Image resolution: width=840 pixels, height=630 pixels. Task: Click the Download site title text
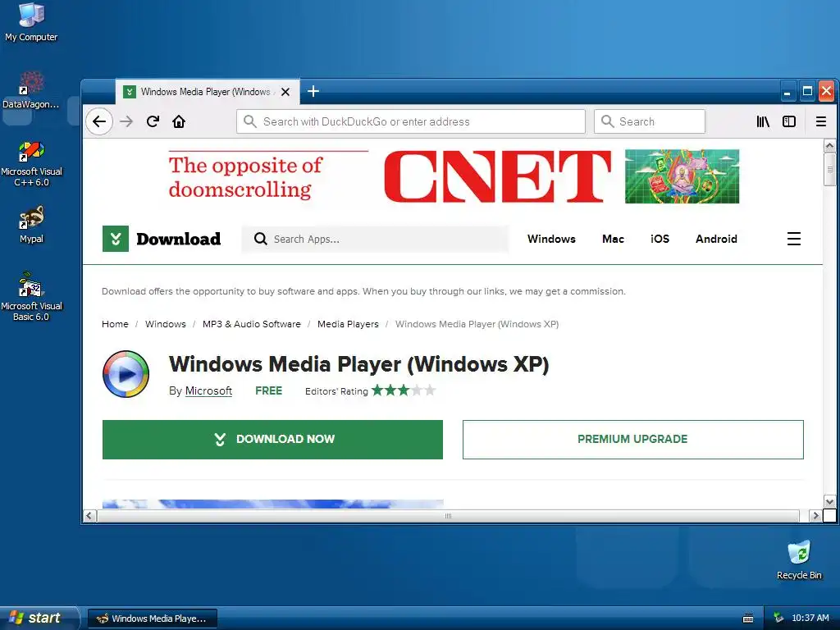[178, 239]
